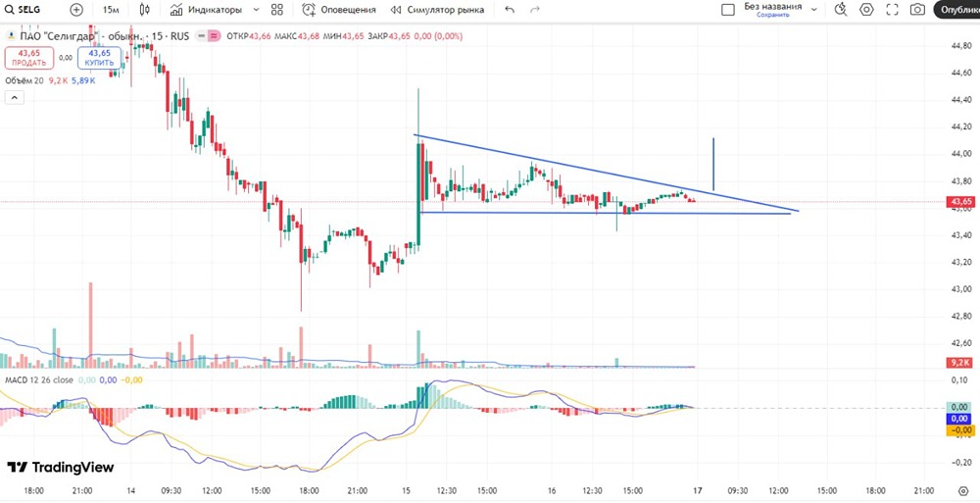Select the upper descending blue trendline
980x503 pixels.
(607, 173)
